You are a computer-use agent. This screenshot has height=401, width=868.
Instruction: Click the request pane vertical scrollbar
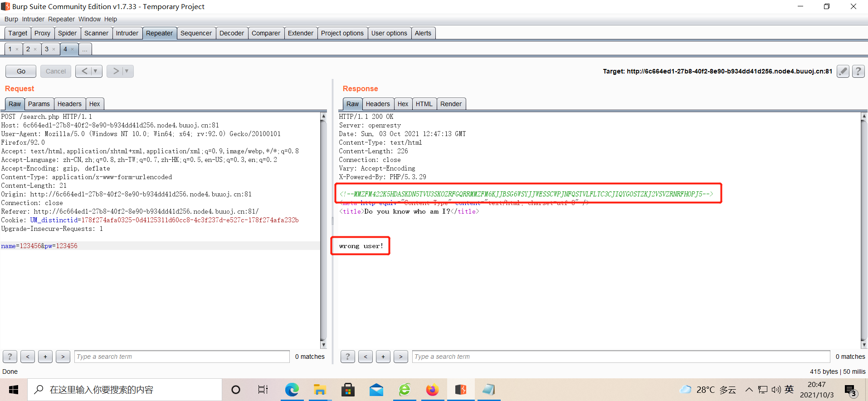[323, 230]
